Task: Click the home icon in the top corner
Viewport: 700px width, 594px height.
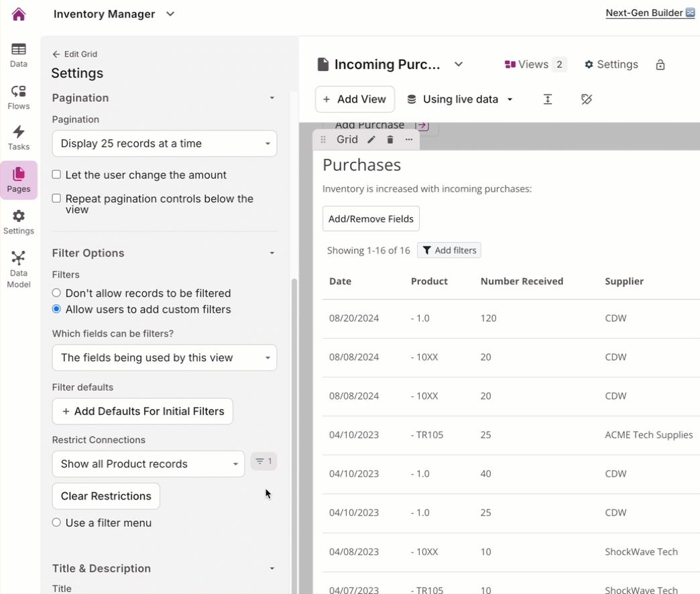Action: [18, 13]
